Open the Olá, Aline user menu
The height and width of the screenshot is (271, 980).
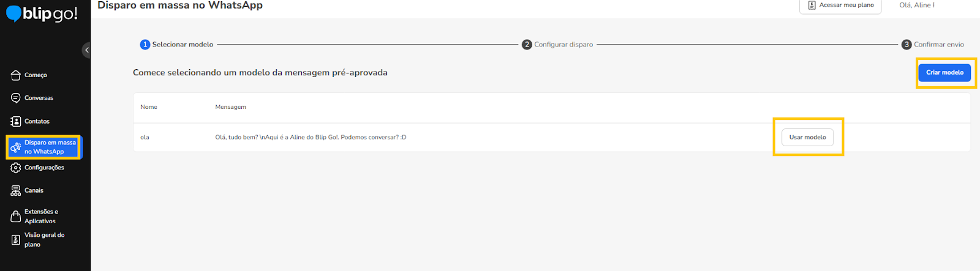917,5
